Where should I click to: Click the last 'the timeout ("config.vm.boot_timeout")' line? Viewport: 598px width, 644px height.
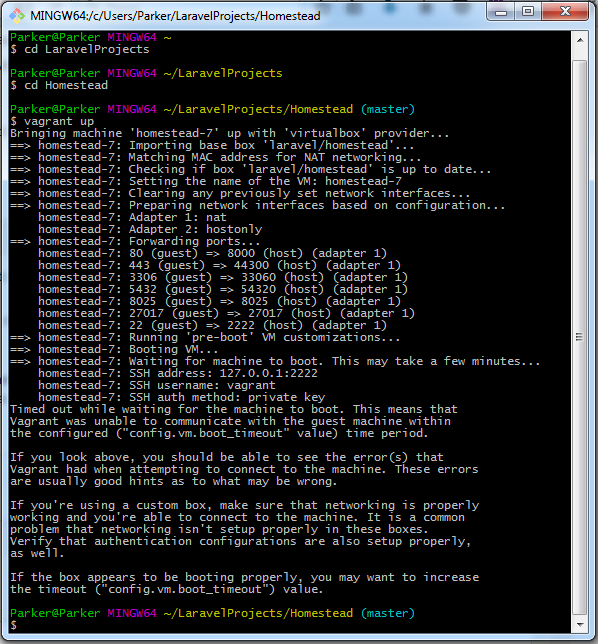click(167, 589)
